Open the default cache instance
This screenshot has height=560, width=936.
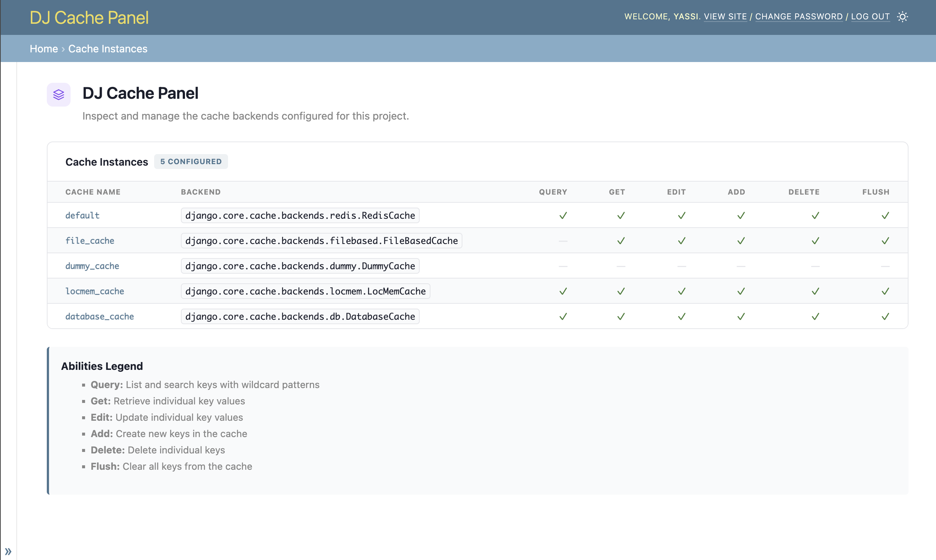82,215
